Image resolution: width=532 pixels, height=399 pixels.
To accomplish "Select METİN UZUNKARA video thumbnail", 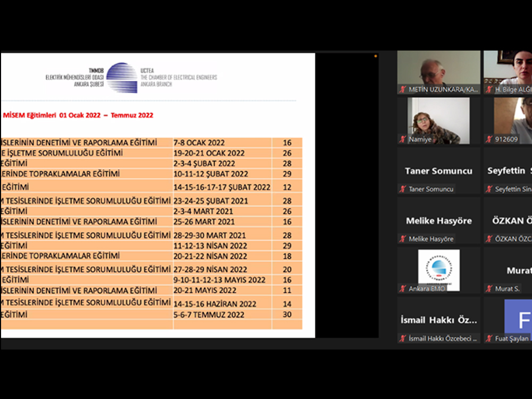I will click(439, 72).
